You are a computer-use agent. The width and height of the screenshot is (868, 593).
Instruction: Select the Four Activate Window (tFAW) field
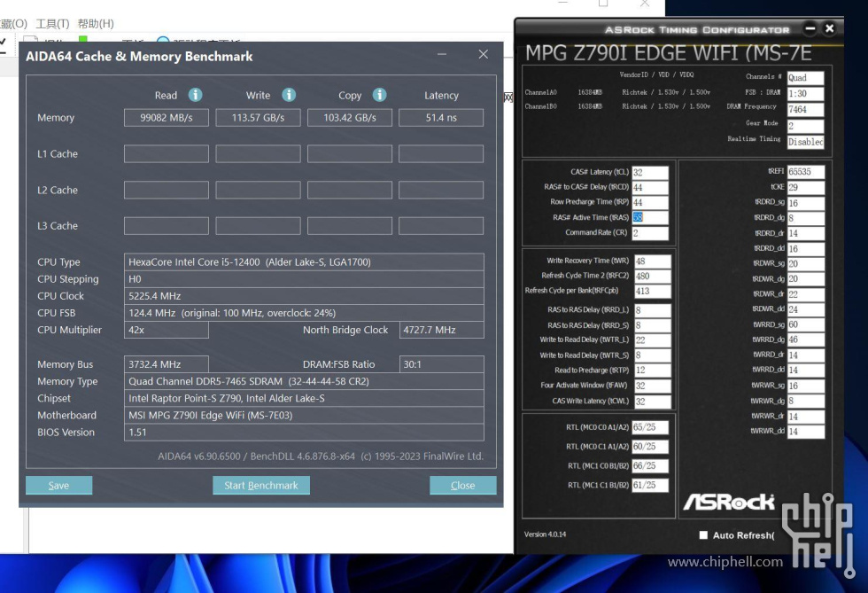click(653, 386)
